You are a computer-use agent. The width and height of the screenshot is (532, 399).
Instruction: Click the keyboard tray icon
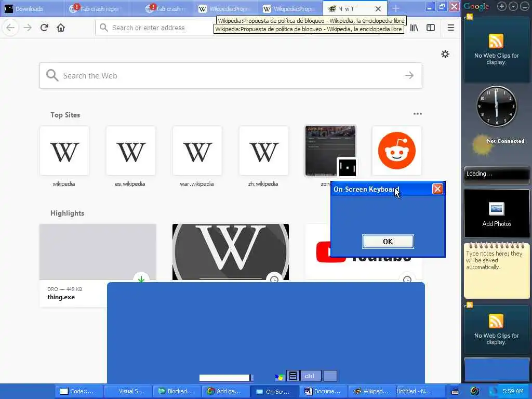click(455, 392)
